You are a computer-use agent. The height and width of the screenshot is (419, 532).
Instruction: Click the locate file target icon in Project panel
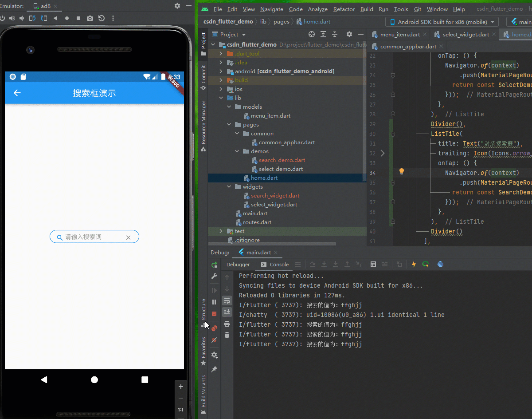(x=312, y=34)
